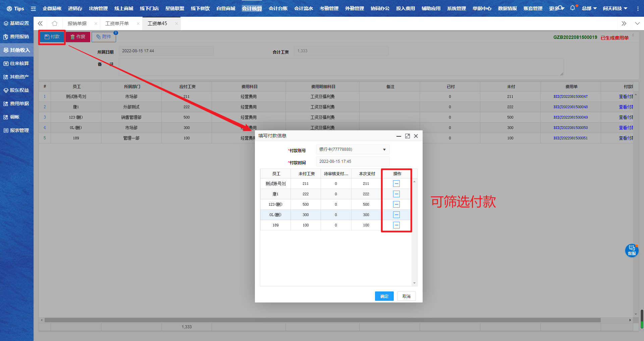Click the notification bell icon
The width and height of the screenshot is (644, 341).
[572, 8]
